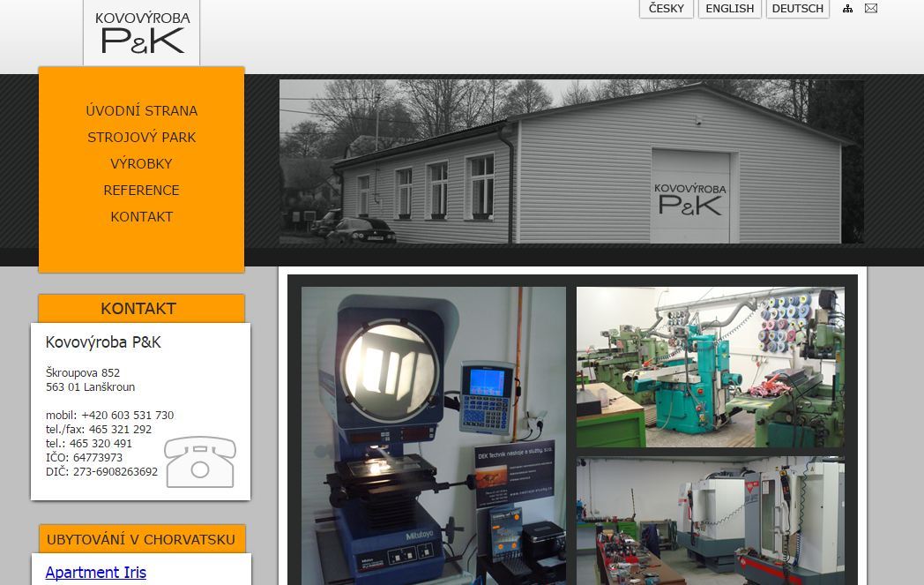
Task: Navigate to Reference page
Action: tap(141, 191)
